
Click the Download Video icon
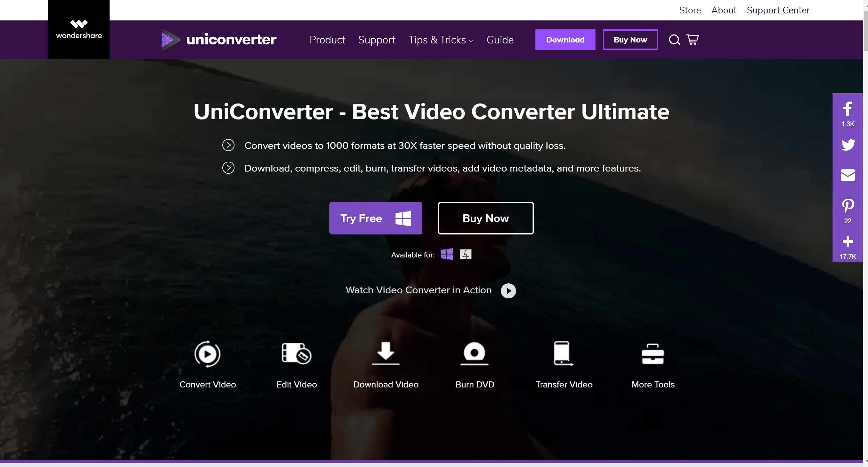click(x=385, y=353)
